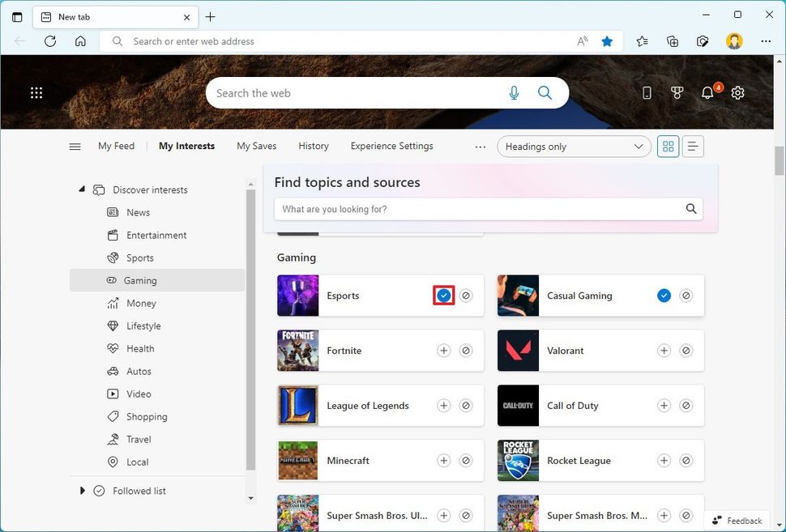The width and height of the screenshot is (786, 532).
Task: Activate voice search with the microphone icon
Action: 514,92
